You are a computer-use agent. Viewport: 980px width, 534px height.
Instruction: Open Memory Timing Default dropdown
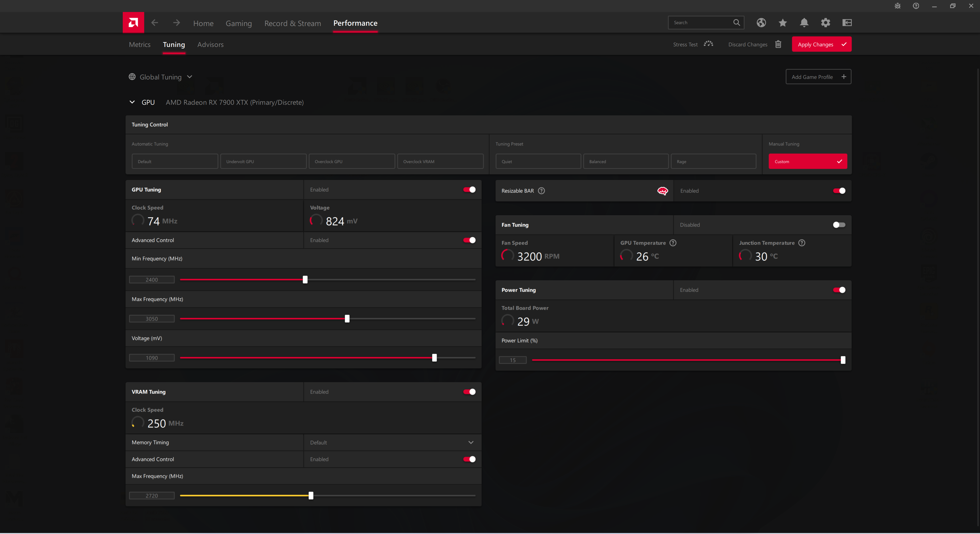pyautogui.click(x=470, y=442)
